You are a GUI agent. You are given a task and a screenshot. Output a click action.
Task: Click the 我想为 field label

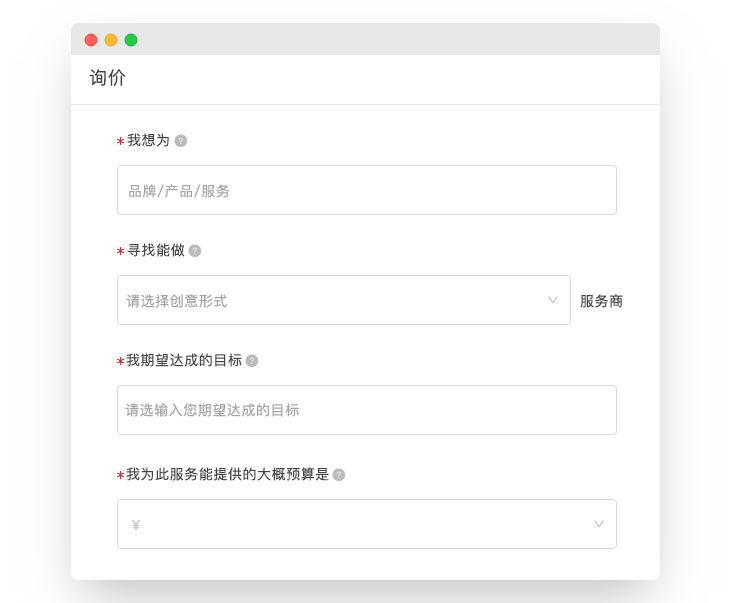tap(148, 141)
